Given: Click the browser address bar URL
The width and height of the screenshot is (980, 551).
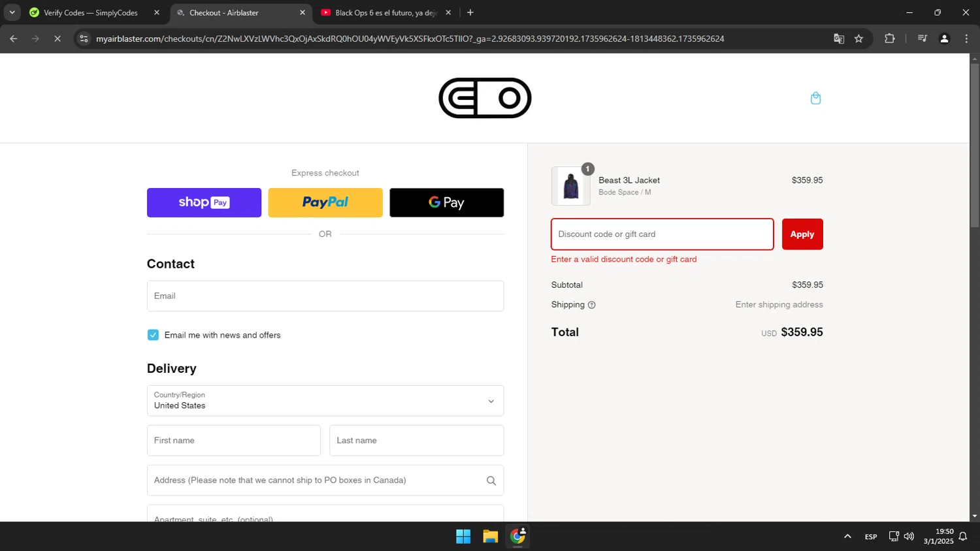Looking at the screenshot, I should pos(410,39).
